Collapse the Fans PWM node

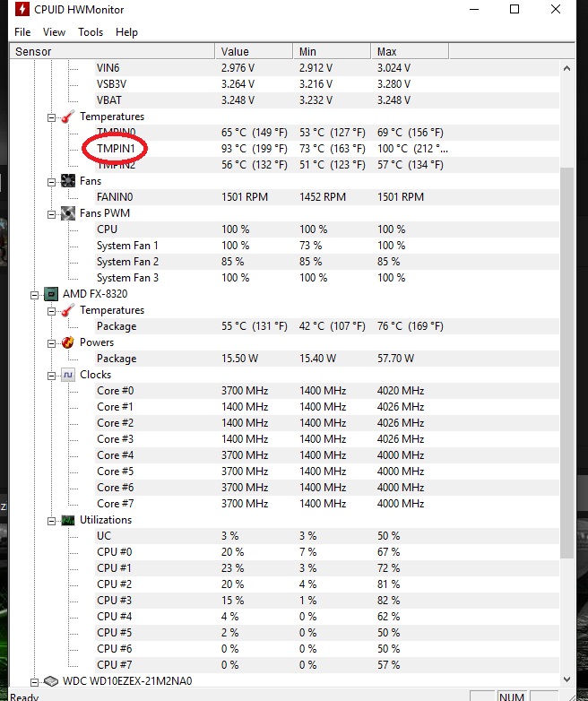point(51,214)
